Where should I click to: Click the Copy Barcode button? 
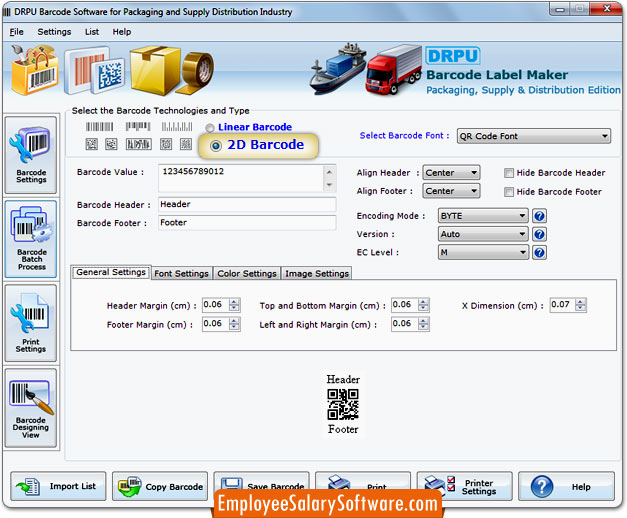tap(160, 486)
